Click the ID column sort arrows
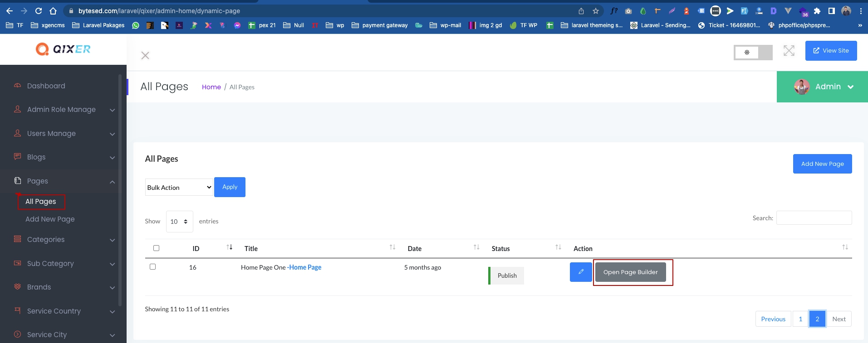The width and height of the screenshot is (868, 343). pyautogui.click(x=230, y=247)
